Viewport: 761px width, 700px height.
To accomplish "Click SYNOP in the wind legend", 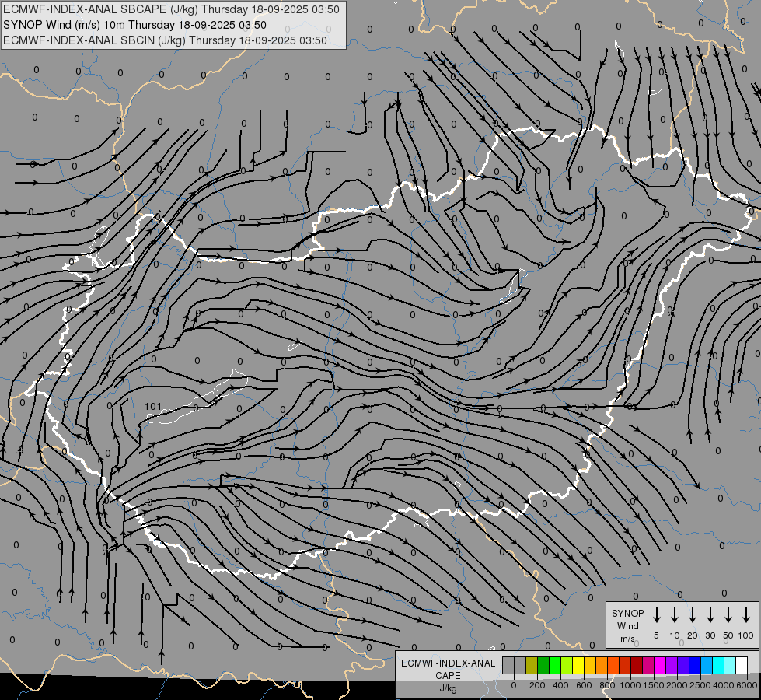I will [627, 614].
